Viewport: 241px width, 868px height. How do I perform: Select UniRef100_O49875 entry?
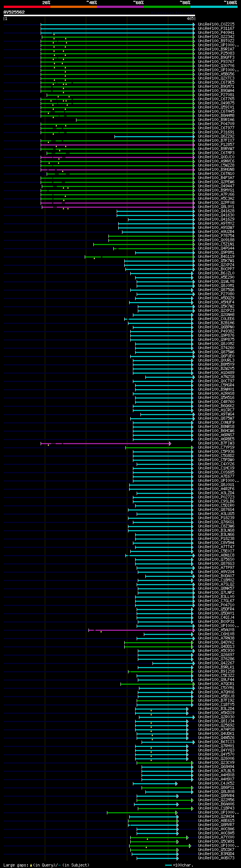click(216, 103)
